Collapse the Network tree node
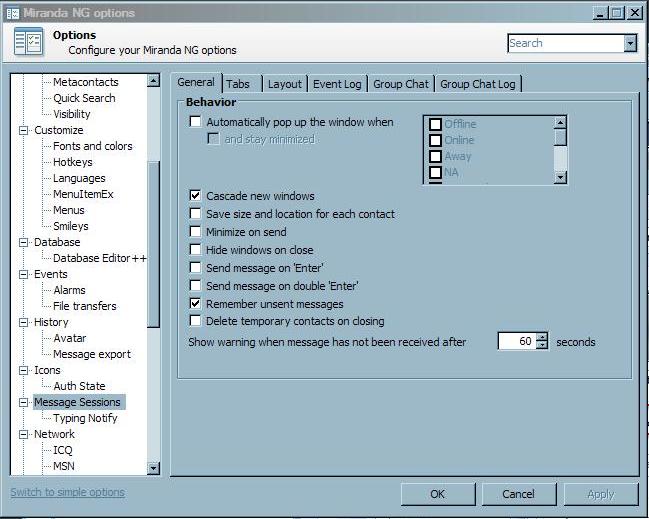 [x=24, y=435]
